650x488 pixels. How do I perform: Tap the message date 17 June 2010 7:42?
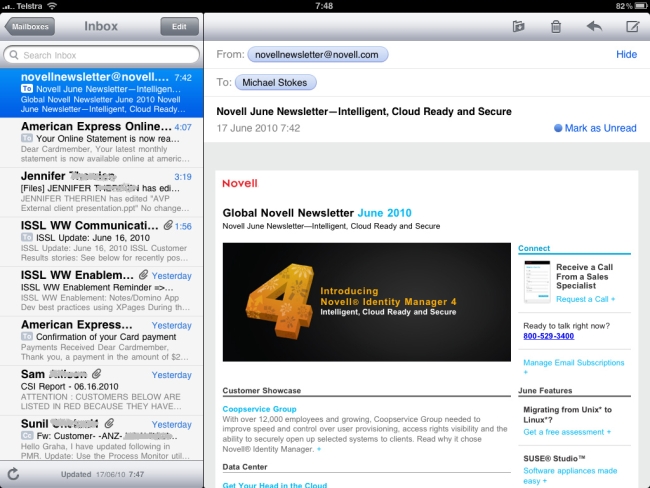coord(258,128)
